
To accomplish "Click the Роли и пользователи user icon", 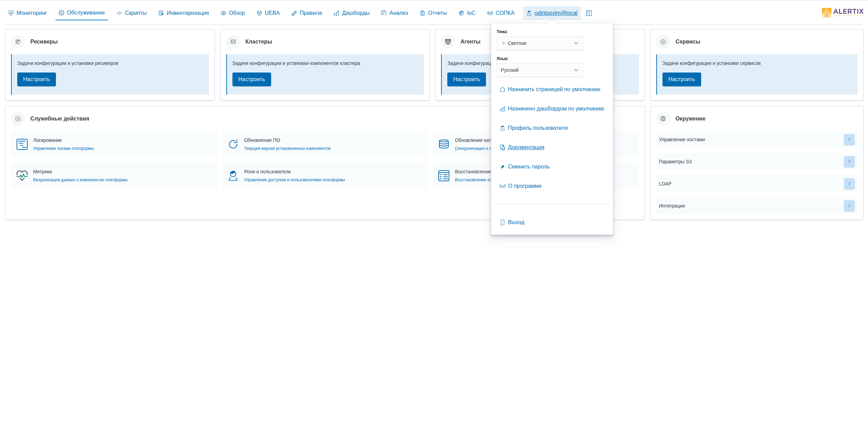I will click(233, 176).
